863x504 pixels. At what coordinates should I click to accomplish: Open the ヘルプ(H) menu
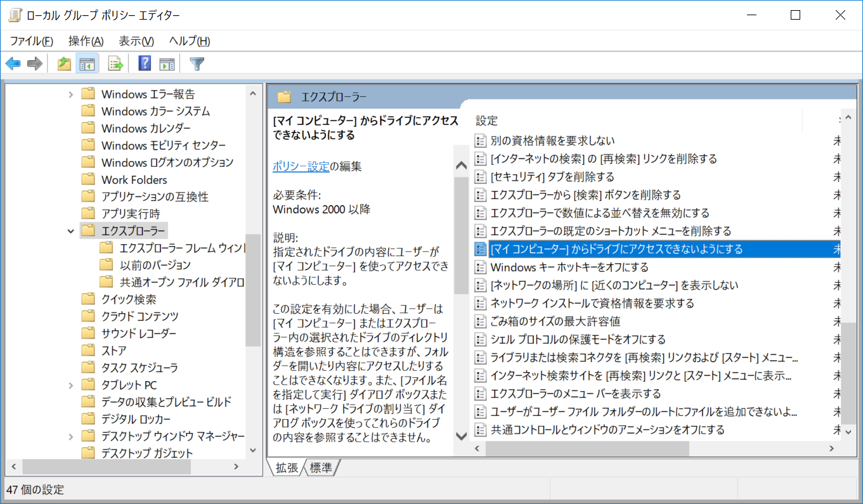190,41
